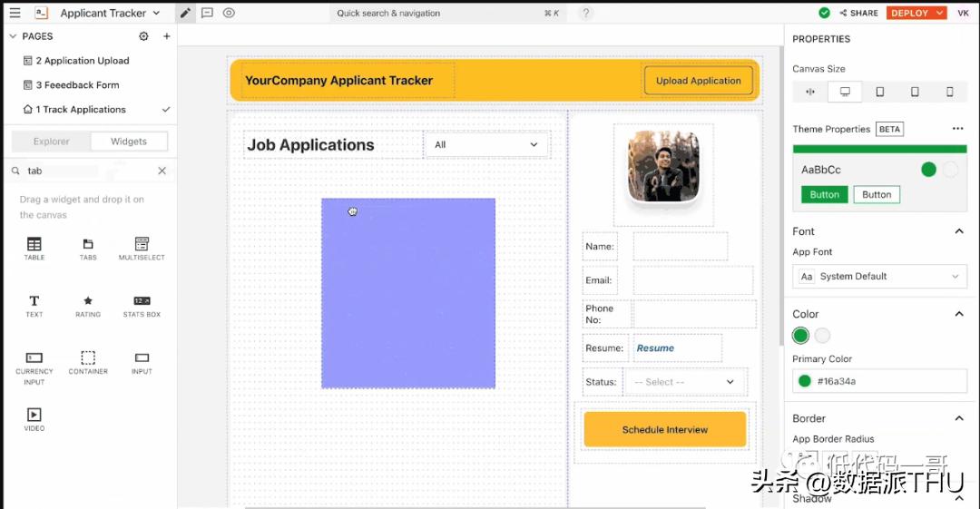Image resolution: width=980 pixels, height=509 pixels.
Task: Collapse the Font section
Action: [x=959, y=231]
